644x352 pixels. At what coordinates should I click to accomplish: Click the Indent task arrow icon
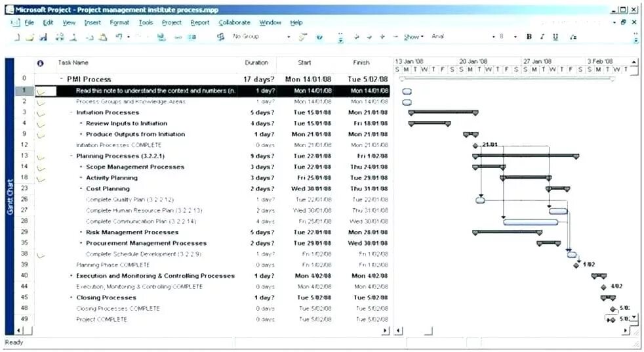point(369,37)
